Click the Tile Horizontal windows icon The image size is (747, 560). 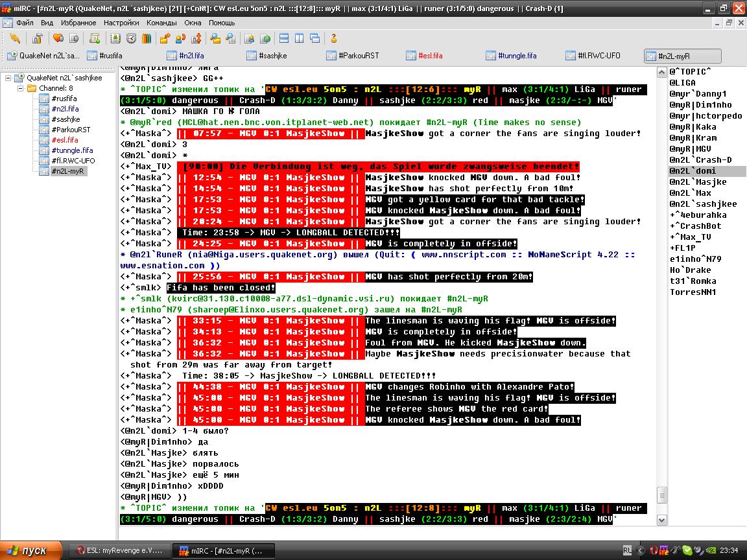tap(284, 38)
